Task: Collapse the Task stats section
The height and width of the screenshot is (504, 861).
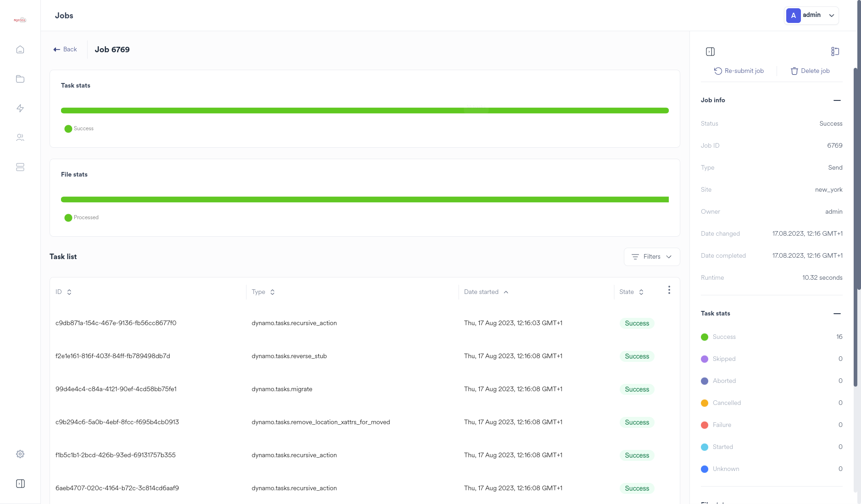Action: [x=837, y=313]
